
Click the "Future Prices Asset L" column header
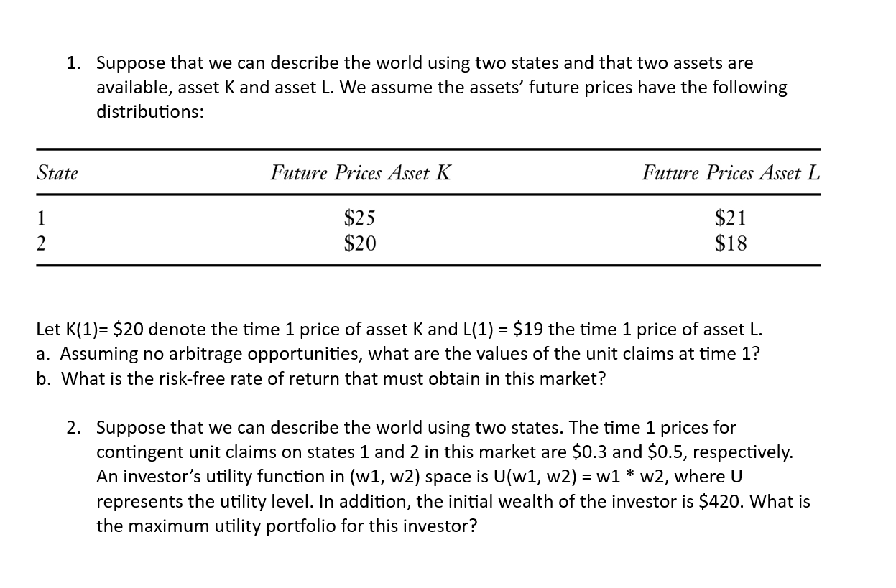731,173
